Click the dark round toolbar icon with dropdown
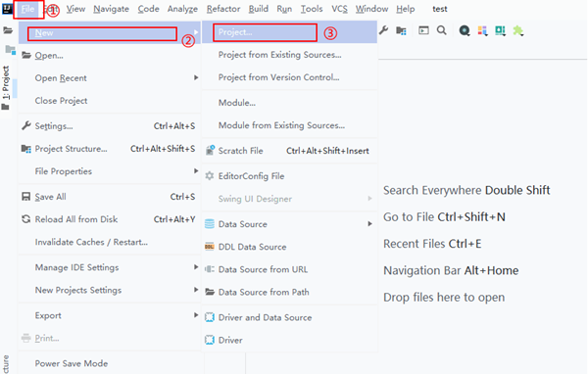The image size is (588, 374). pos(465,30)
